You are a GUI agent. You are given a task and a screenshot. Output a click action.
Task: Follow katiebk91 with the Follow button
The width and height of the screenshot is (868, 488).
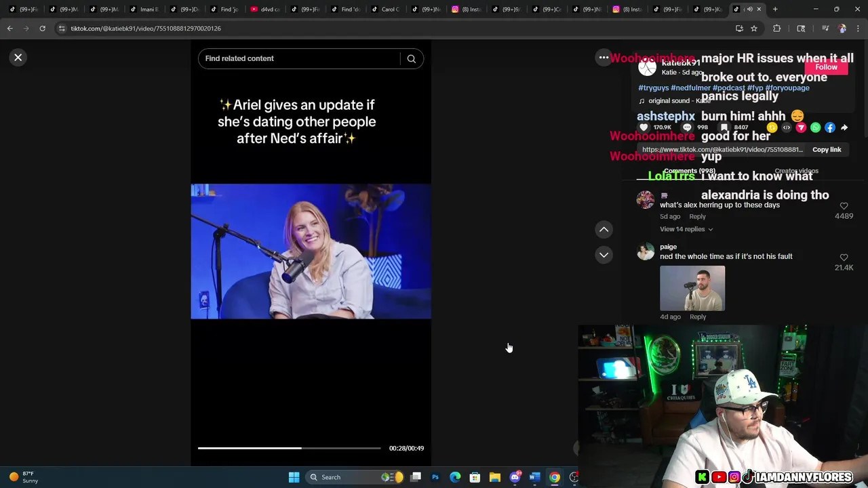coord(826,67)
